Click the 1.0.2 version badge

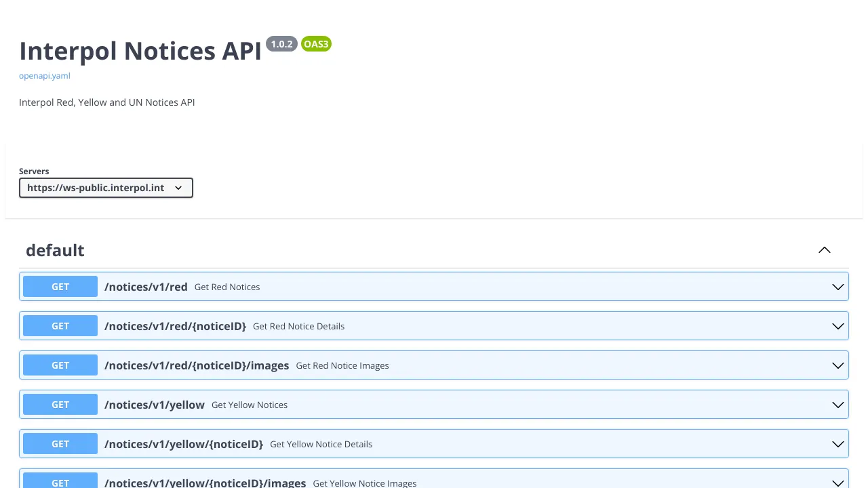point(281,44)
